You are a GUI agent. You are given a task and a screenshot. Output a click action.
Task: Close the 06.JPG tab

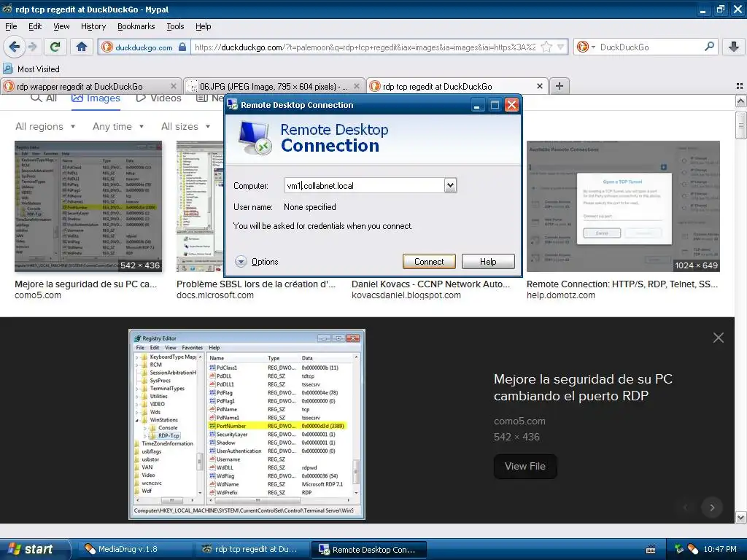click(357, 86)
